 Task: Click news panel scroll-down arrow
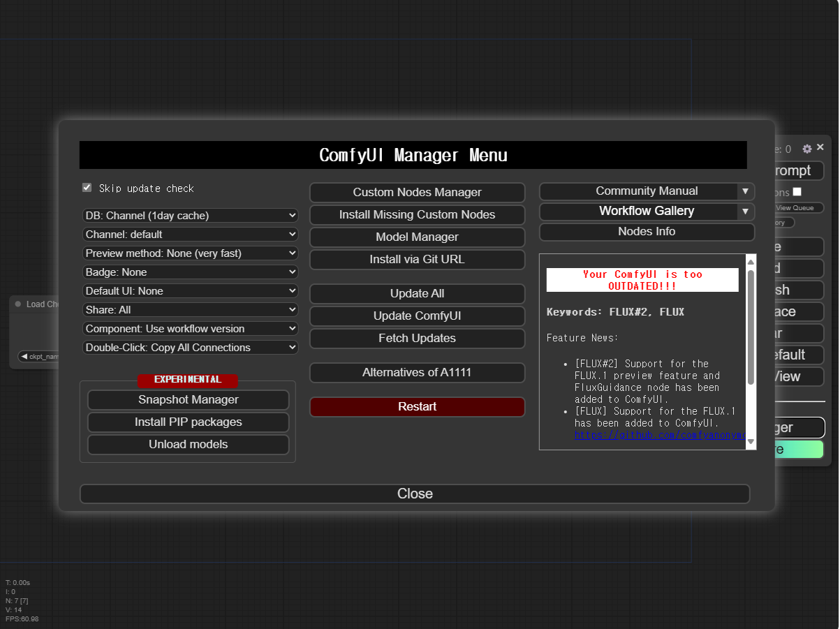tap(751, 442)
